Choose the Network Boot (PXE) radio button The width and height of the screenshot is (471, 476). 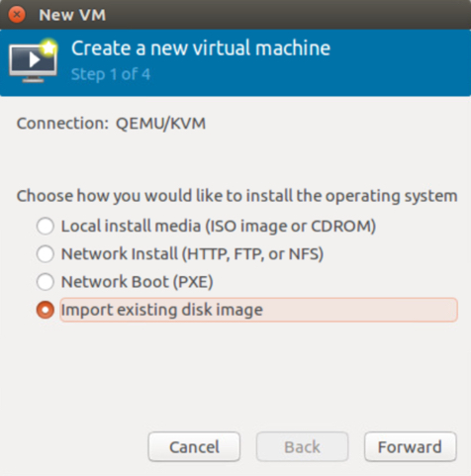[x=46, y=282]
